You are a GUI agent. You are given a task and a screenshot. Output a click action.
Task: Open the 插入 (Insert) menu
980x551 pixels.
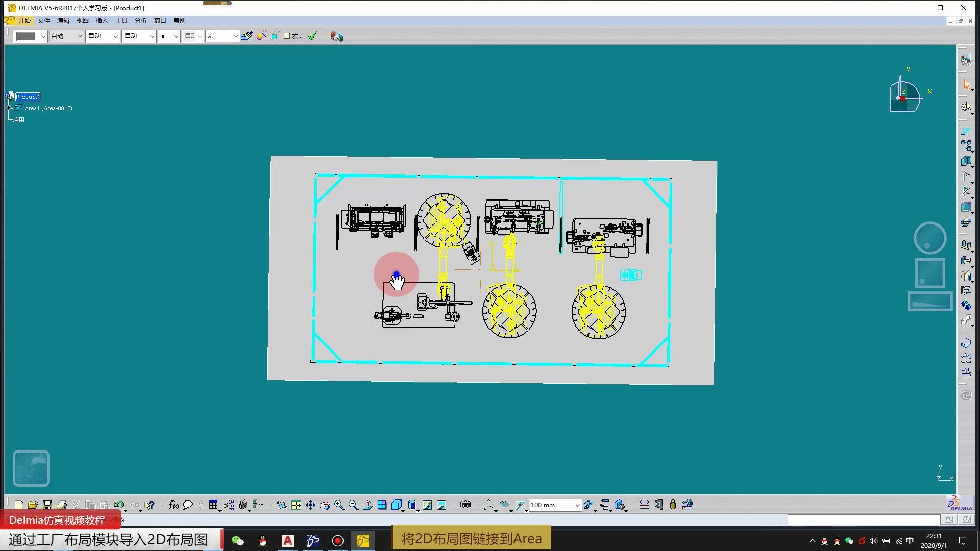[102, 21]
